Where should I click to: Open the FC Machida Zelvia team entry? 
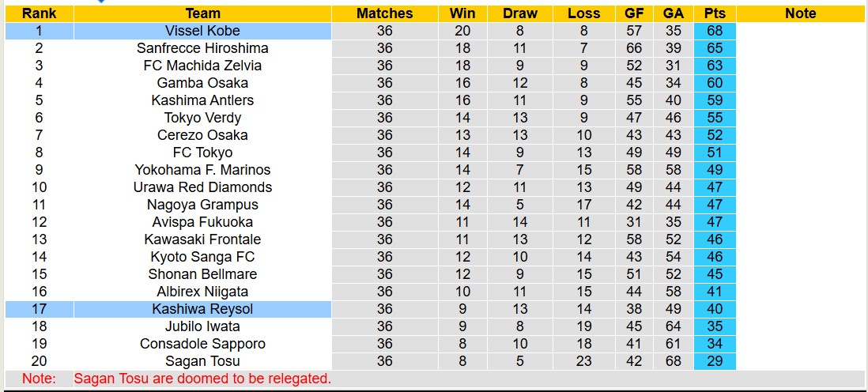pos(202,66)
